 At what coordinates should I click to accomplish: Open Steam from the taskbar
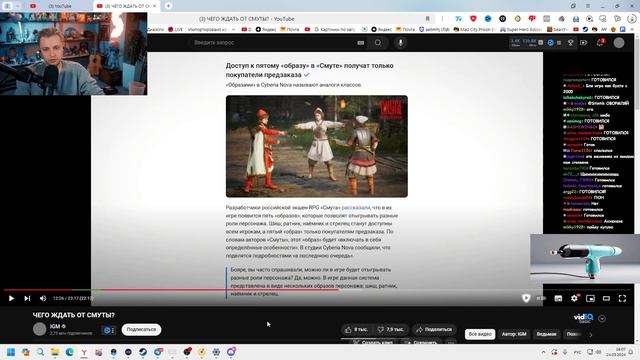click(143, 352)
